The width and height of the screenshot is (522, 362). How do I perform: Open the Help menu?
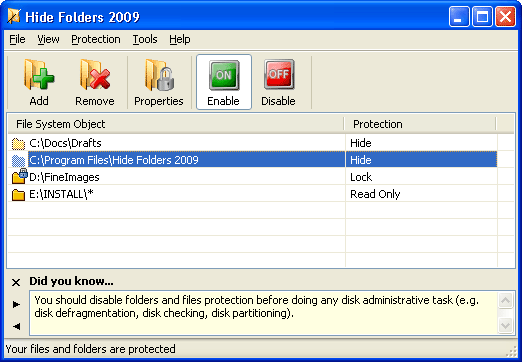point(180,39)
